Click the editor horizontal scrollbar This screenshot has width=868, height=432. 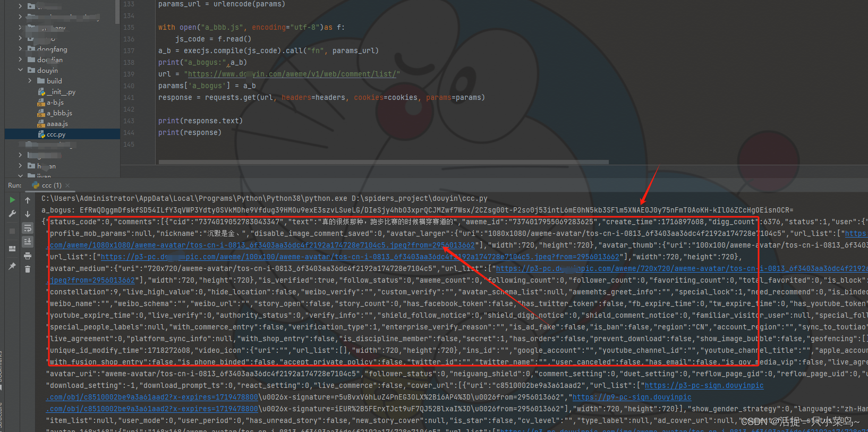click(x=382, y=162)
